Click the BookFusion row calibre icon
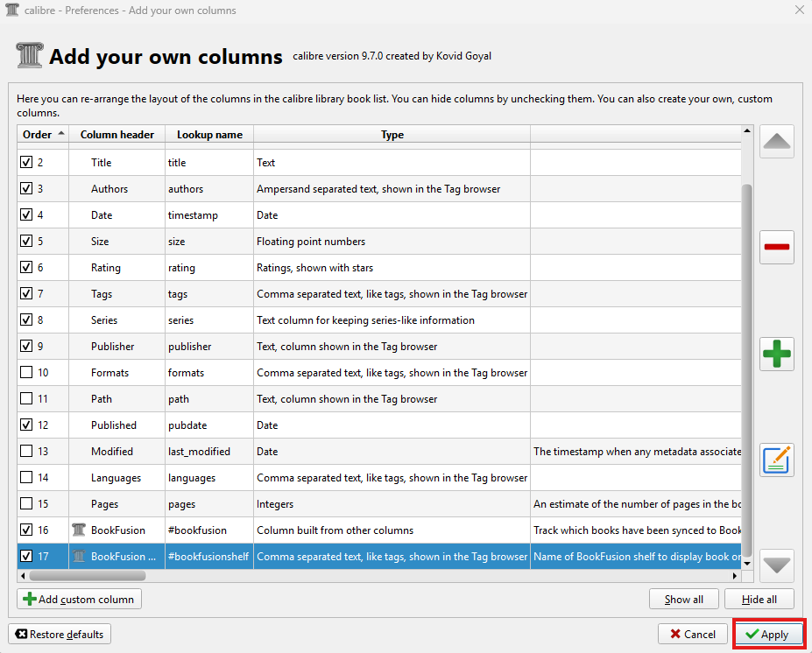The height and width of the screenshot is (653, 812). pyautogui.click(x=79, y=530)
